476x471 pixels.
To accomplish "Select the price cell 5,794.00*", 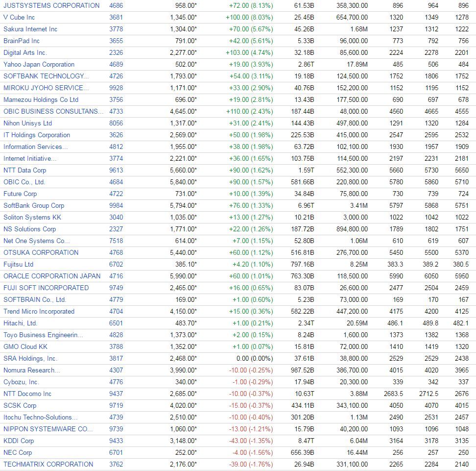I will 183,206.
